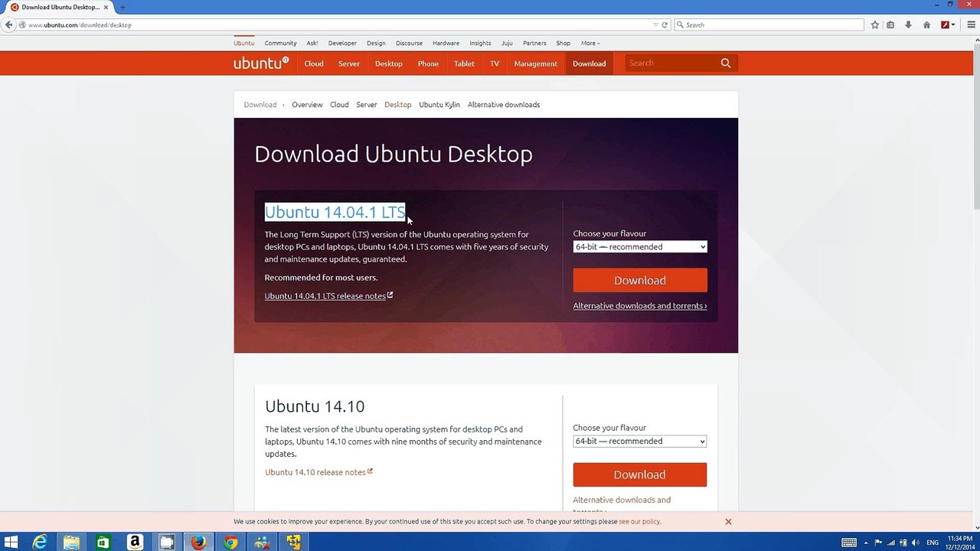
Task: Open flavour dropdown for Ubuntu 14.10
Action: [640, 441]
